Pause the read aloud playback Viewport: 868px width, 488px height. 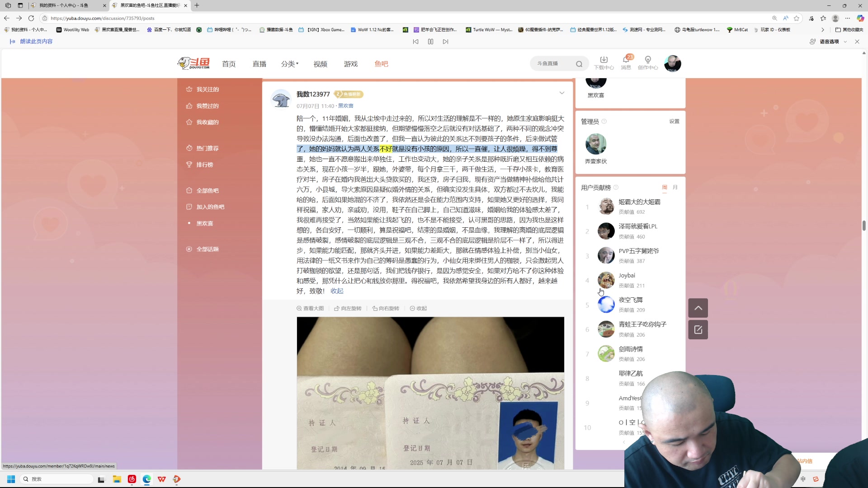pyautogui.click(x=430, y=42)
